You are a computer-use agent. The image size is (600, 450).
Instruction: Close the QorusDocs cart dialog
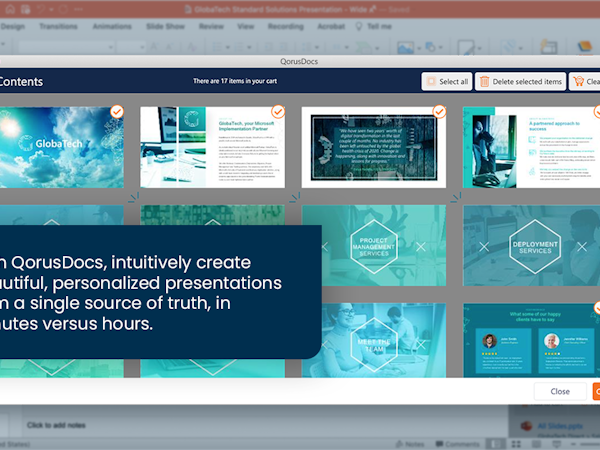coord(560,391)
